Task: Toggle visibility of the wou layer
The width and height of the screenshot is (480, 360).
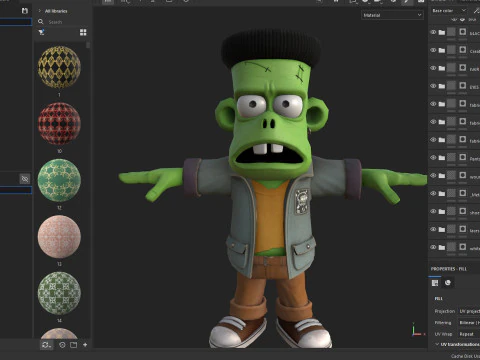Action: pos(433,175)
